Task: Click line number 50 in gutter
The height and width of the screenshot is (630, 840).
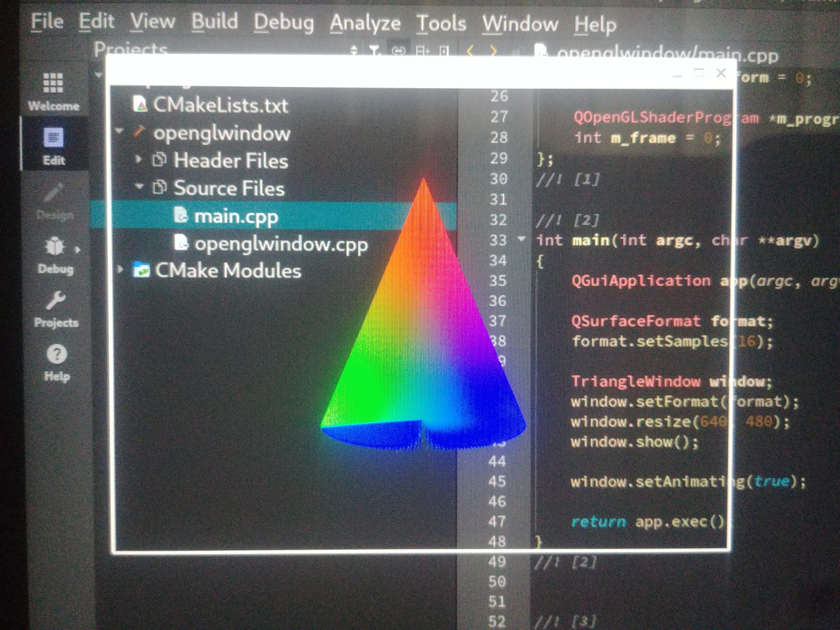Action: 497,581
